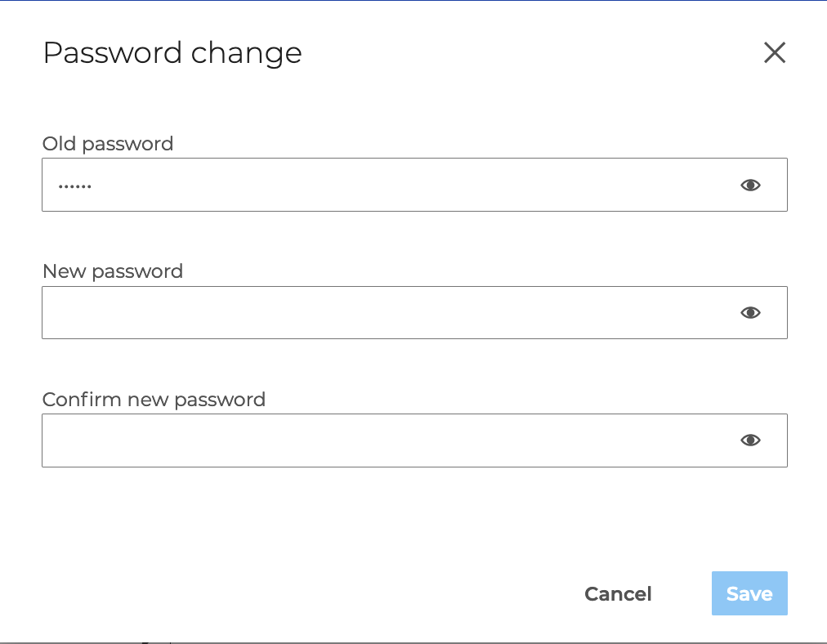This screenshot has width=827, height=644.
Task: Click the masked dots in Old password
Action: [x=74, y=186]
